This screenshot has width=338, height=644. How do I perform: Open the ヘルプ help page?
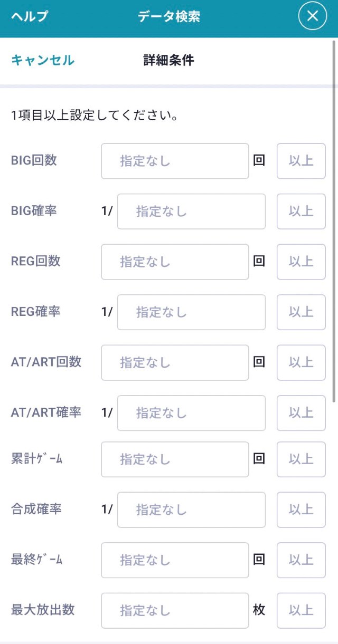coord(30,16)
